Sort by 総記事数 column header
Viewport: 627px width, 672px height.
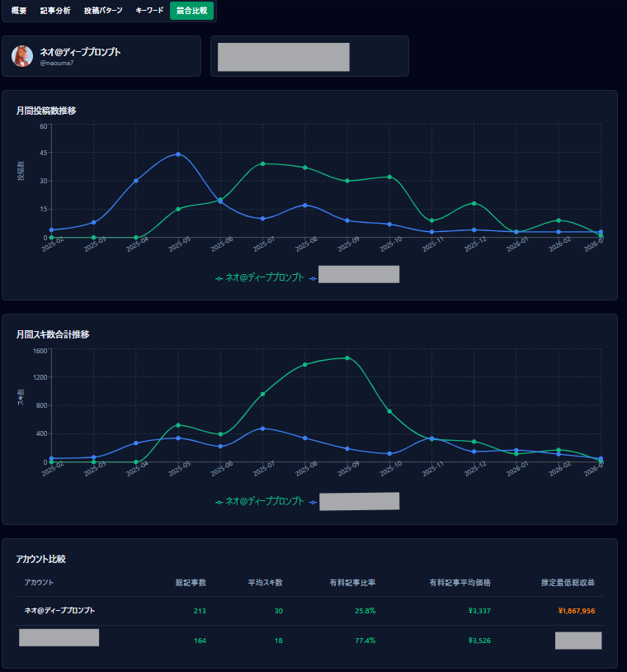coord(191,583)
